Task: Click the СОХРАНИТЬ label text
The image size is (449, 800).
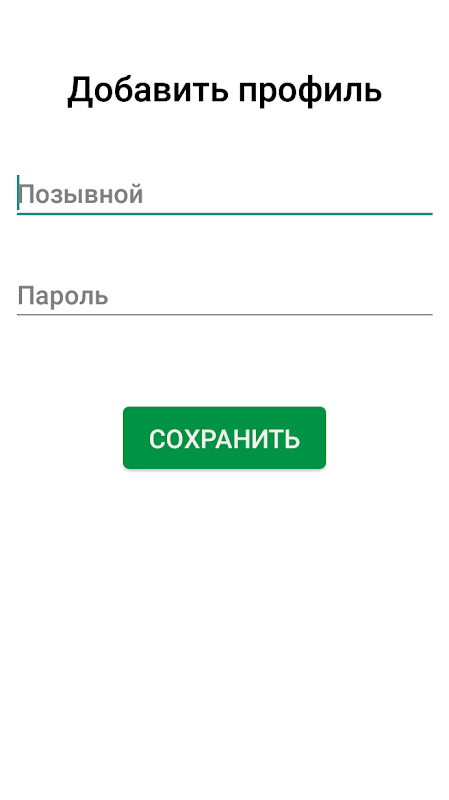Action: click(224, 439)
